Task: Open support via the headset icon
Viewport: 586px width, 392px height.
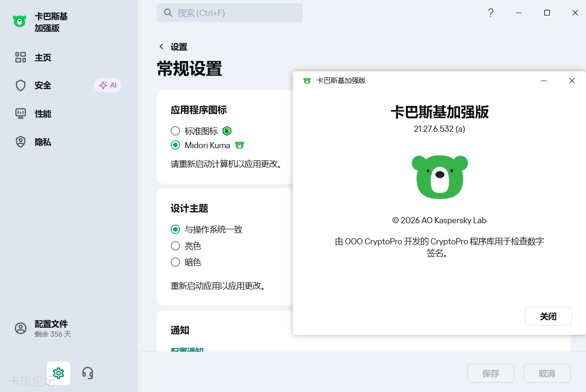Action: [88, 373]
